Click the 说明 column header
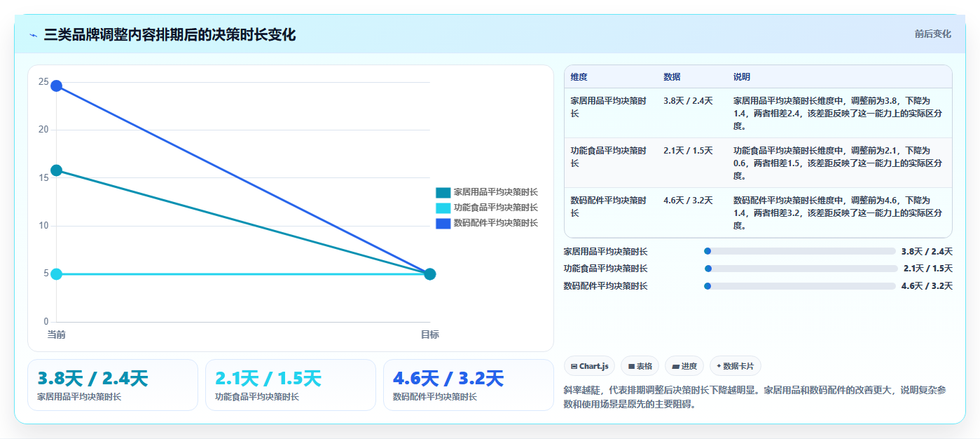 [742, 77]
